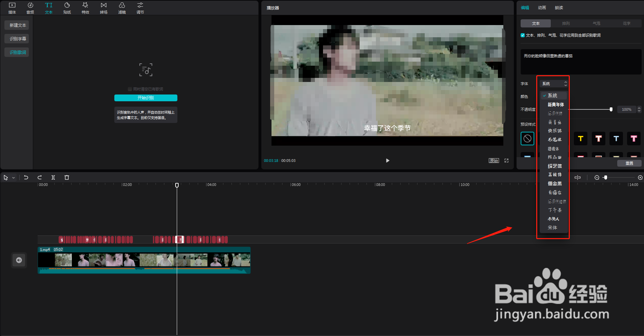Toggle 同时清空已有歌词 checkbox

click(129, 89)
